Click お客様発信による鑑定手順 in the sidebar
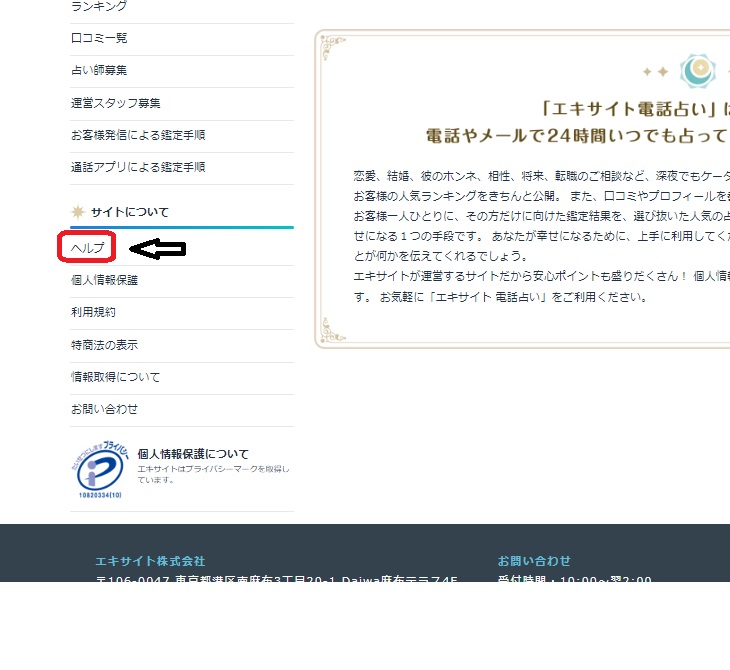This screenshot has width=730, height=670. pyautogui.click(x=138, y=135)
